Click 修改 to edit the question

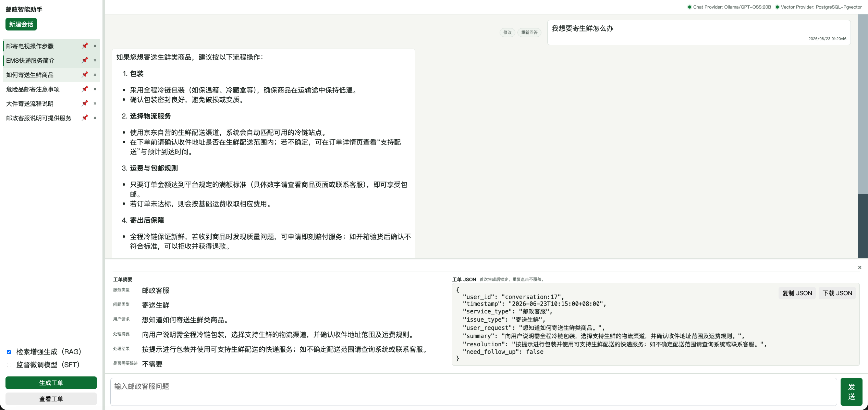coord(507,33)
